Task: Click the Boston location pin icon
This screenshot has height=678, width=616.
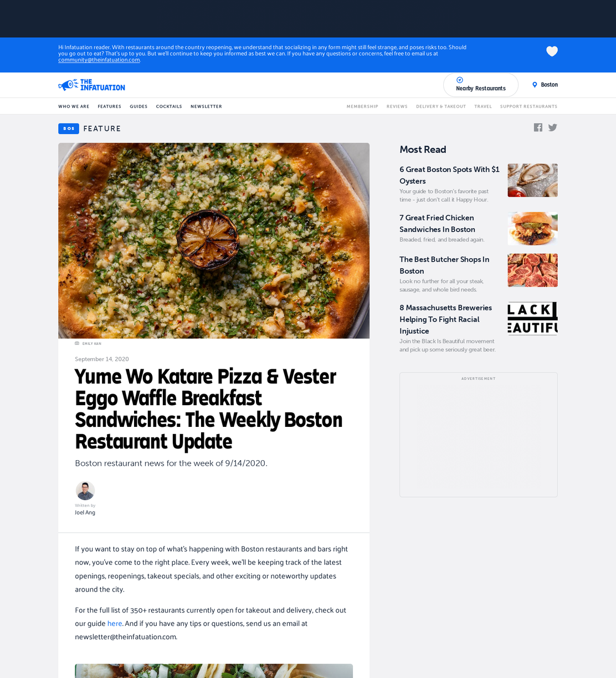Action: pos(535,85)
